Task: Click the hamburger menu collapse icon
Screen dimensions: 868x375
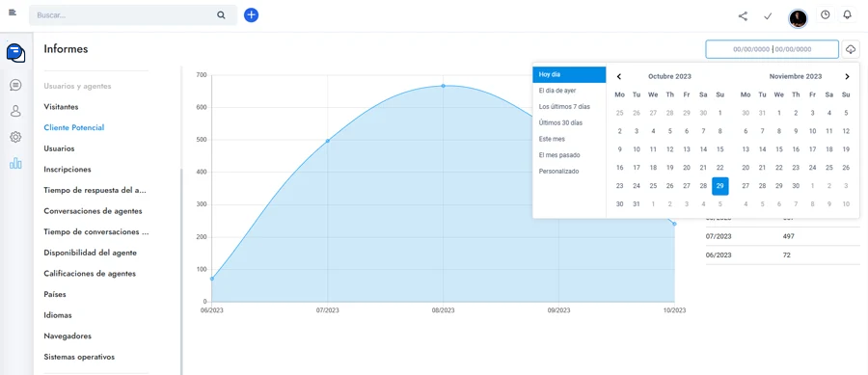Action: coord(13,13)
